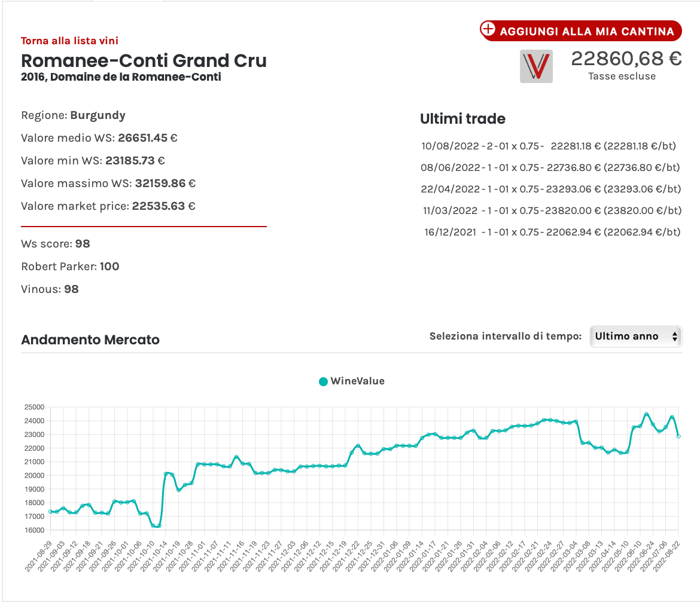Click Aggiungi alla mia cantina button
This screenshot has height=605, width=700.
[x=581, y=30]
